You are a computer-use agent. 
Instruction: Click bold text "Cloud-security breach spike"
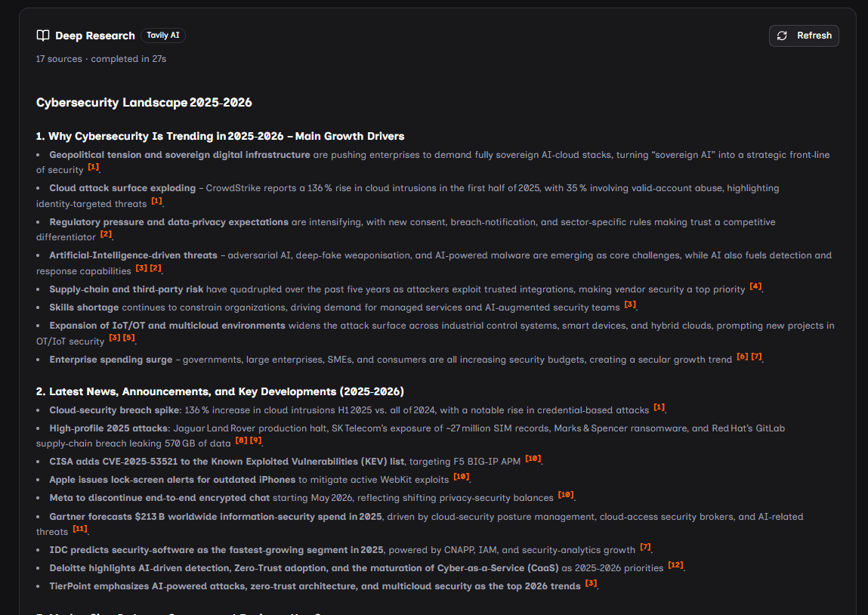(x=115, y=410)
